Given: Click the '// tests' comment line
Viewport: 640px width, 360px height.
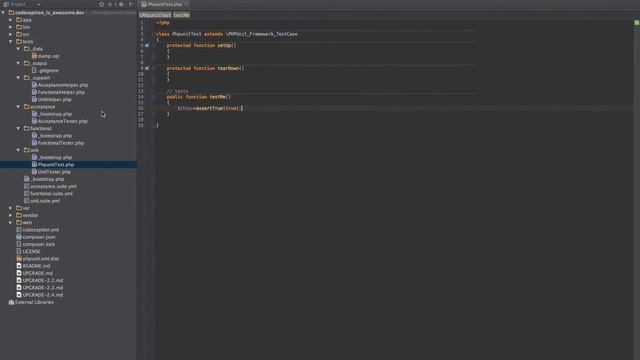Looking at the screenshot, I should [178, 91].
